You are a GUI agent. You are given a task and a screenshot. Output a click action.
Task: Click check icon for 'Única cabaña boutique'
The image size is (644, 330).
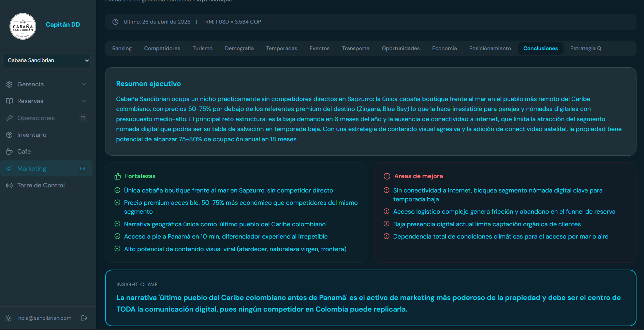click(117, 190)
